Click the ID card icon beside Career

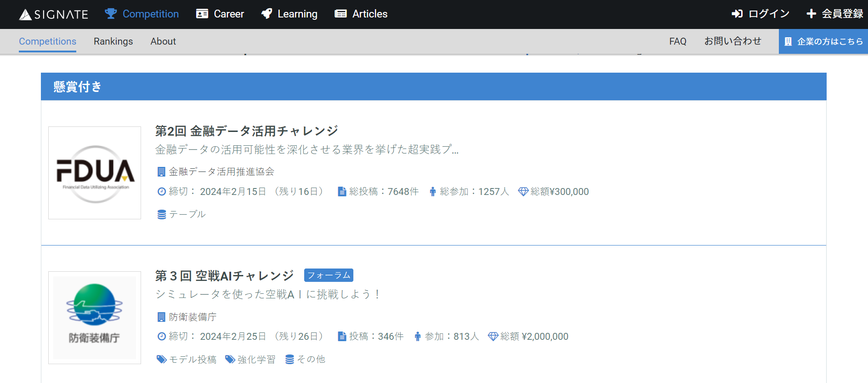(202, 14)
